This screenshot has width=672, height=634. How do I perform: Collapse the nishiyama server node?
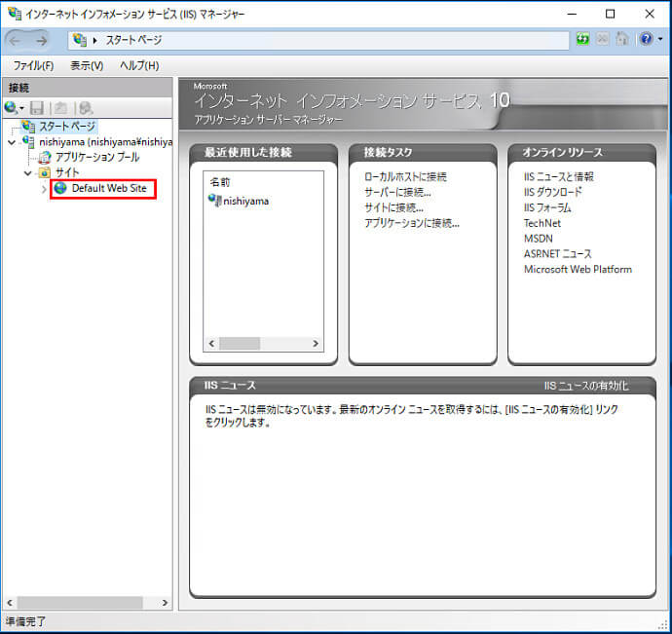tap(11, 142)
